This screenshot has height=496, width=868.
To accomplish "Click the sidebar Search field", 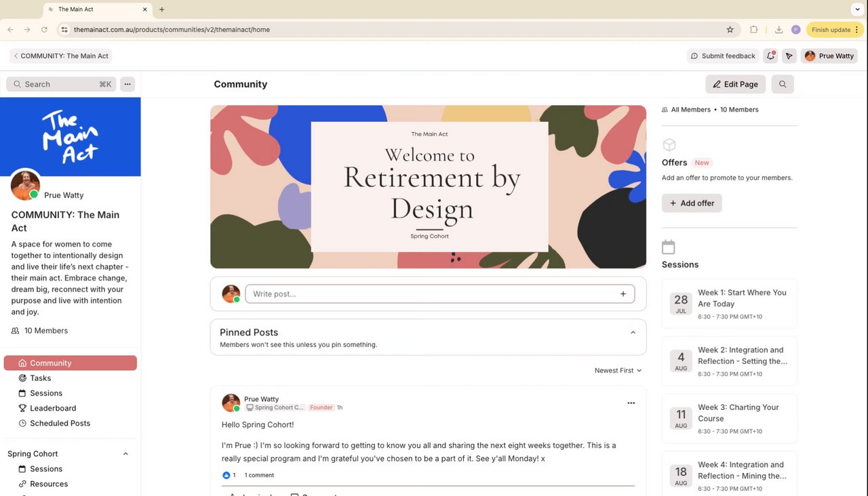I will pos(61,84).
